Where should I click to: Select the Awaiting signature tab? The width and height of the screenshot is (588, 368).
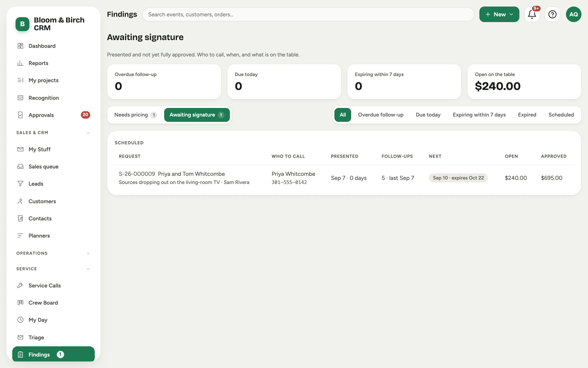point(197,115)
